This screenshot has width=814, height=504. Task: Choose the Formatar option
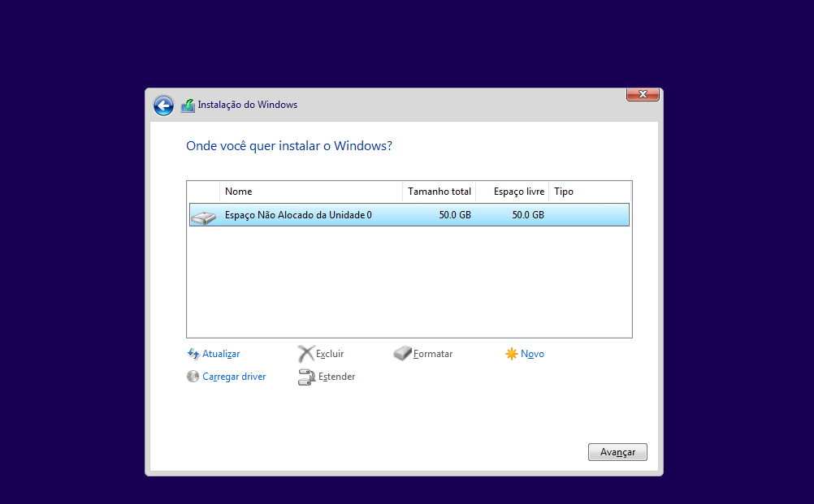pyautogui.click(x=433, y=354)
